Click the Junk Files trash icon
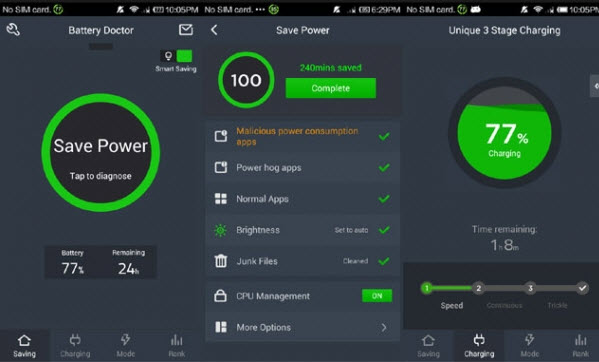 tap(220, 261)
